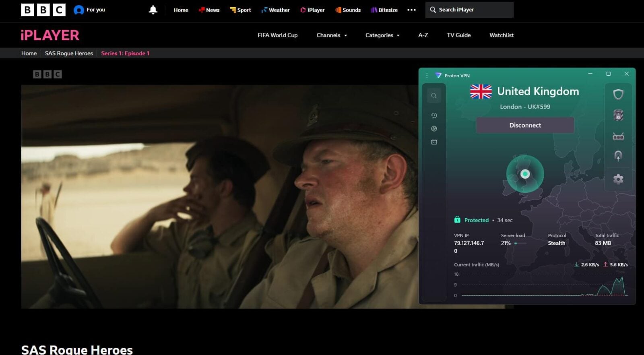Open the A-Z menu item
The width and height of the screenshot is (644, 355).
tap(423, 35)
